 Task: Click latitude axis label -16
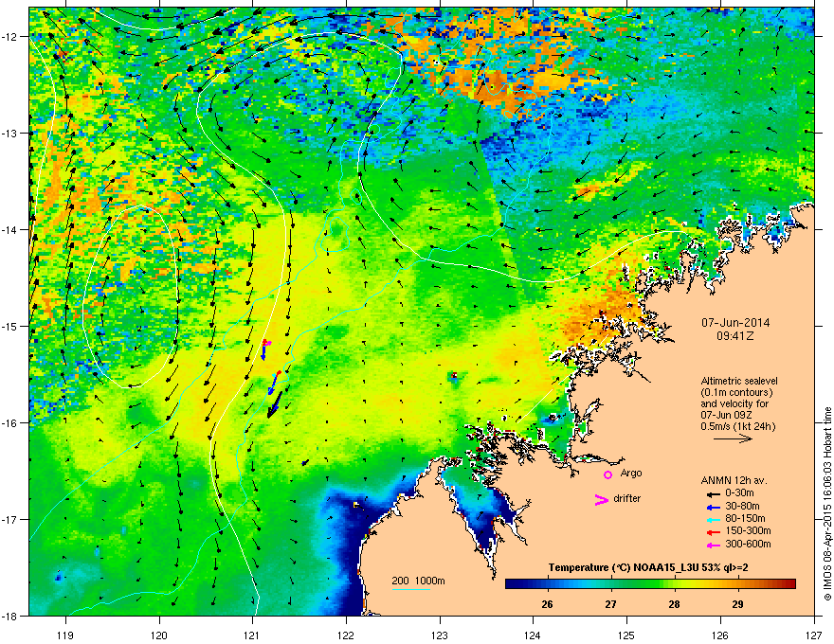[9, 423]
